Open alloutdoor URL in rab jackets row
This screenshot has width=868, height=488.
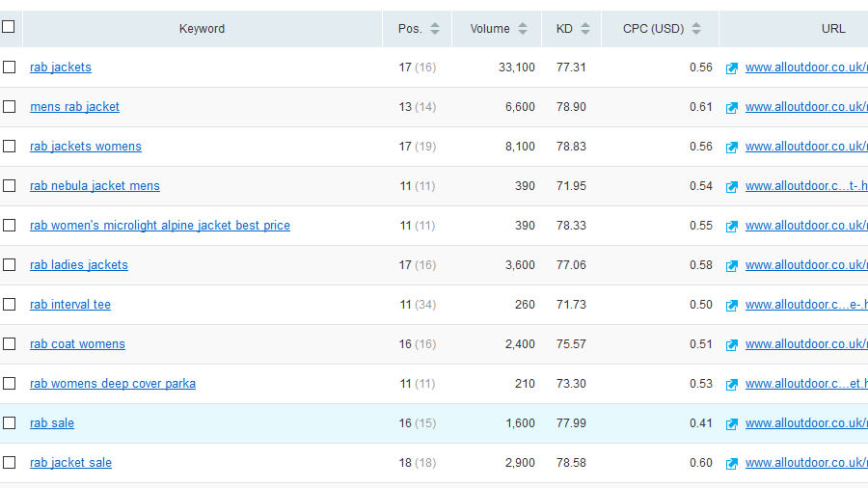pos(806,67)
